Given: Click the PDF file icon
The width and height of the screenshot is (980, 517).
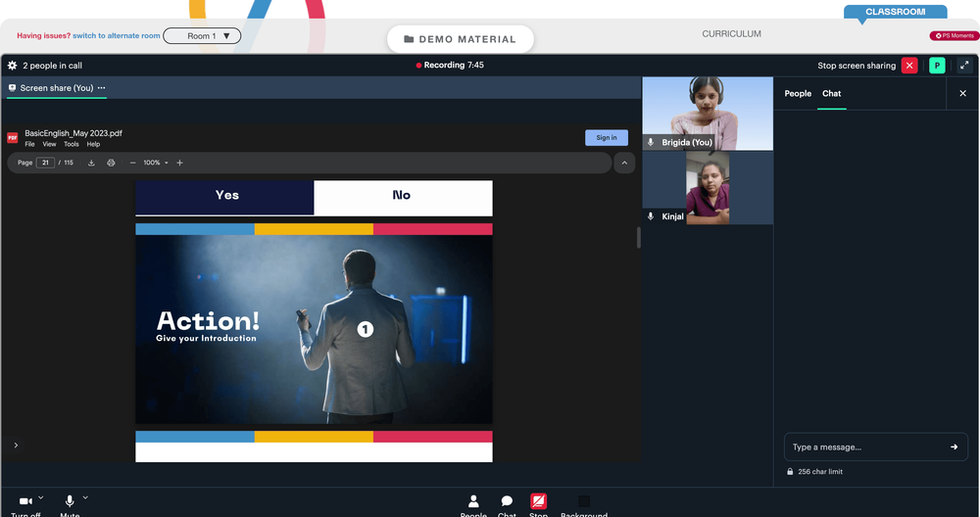Looking at the screenshot, I should coord(12,137).
